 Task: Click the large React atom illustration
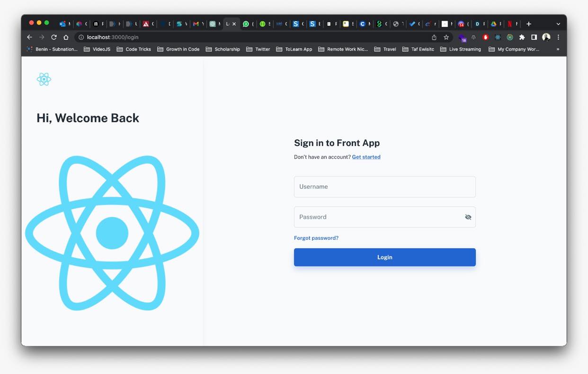[x=112, y=233]
